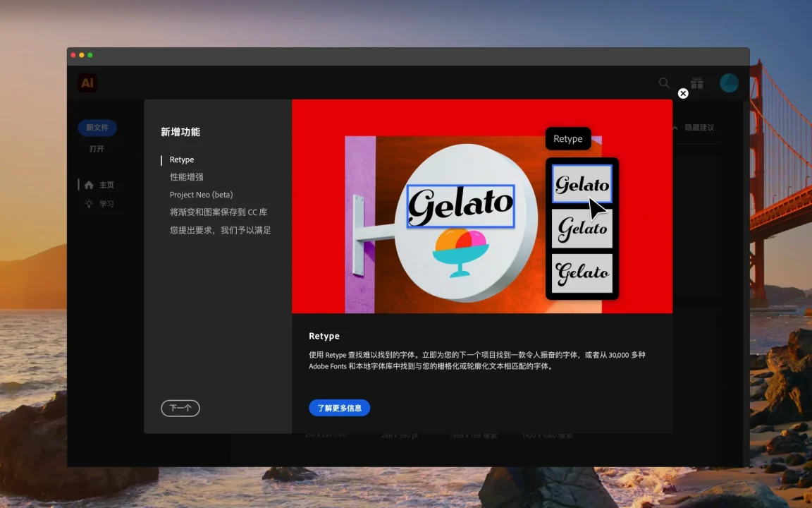Viewport: 812px width, 508px height.
Task: Click the 新增功能 heading
Action: (180, 132)
